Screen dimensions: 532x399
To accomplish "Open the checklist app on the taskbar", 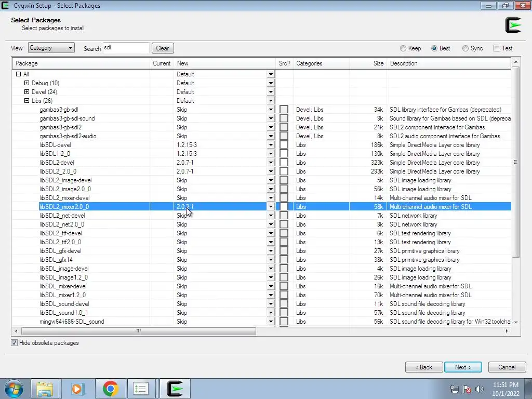I will tap(140, 389).
